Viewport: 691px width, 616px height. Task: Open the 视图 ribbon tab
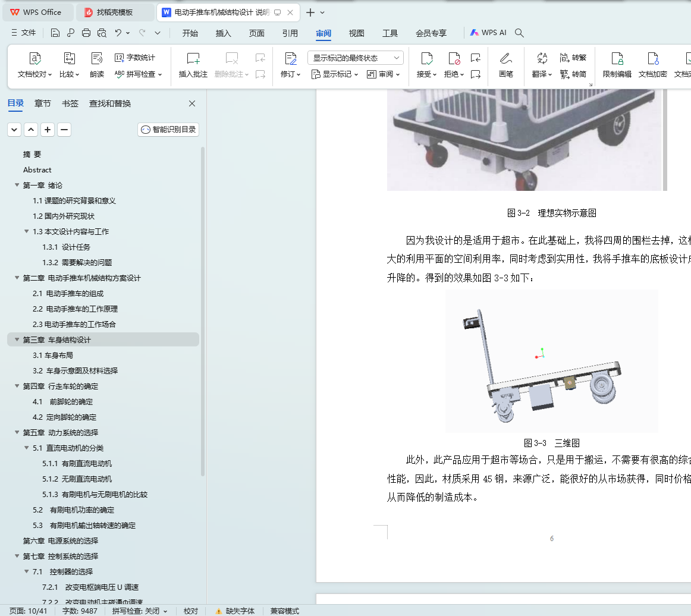coord(357,33)
